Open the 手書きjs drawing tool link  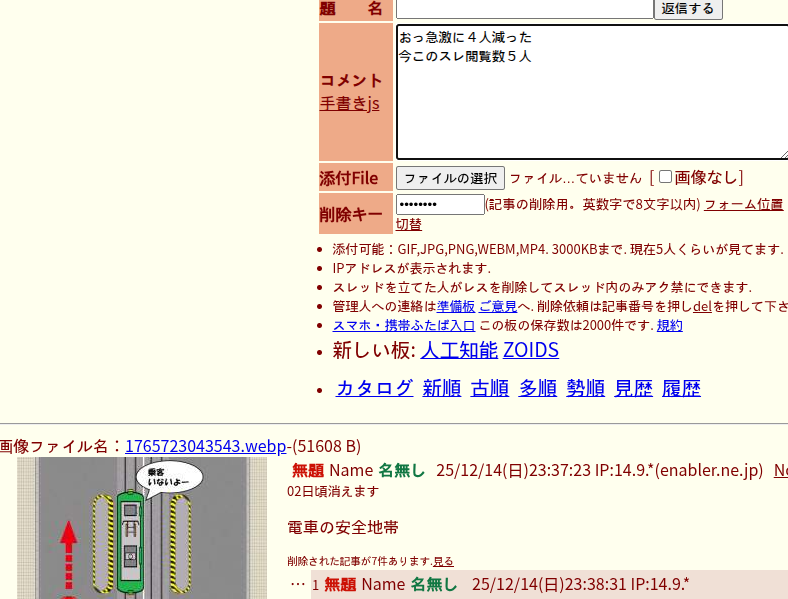click(349, 103)
